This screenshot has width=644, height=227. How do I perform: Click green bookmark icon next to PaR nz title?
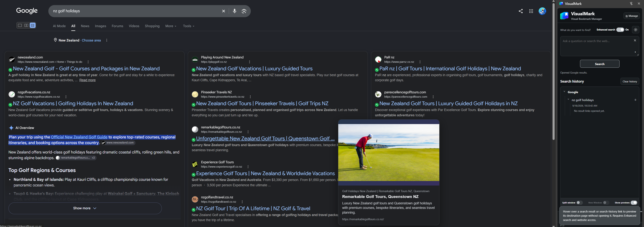pyautogui.click(x=376, y=70)
